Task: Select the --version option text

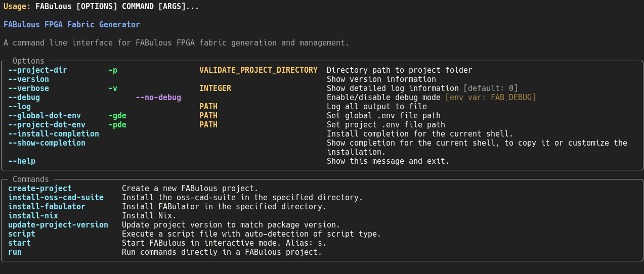Action: pos(28,79)
